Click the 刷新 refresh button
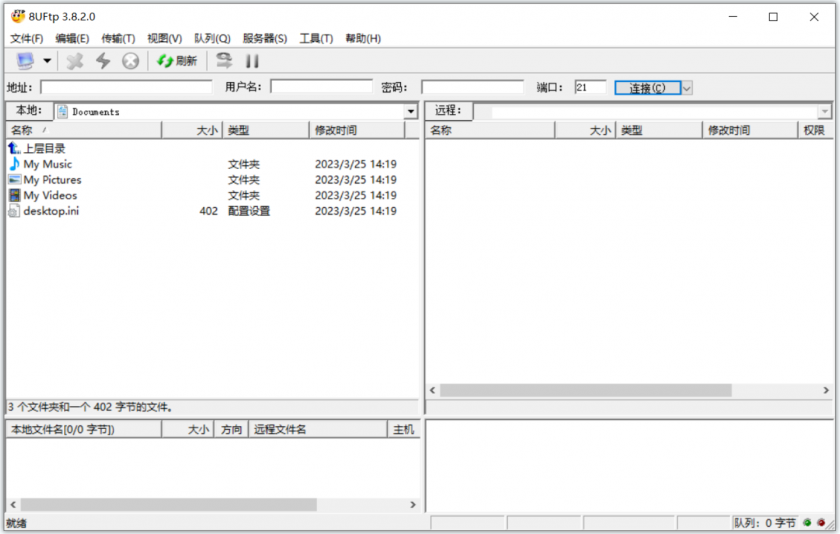840x534 pixels. pyautogui.click(x=177, y=61)
